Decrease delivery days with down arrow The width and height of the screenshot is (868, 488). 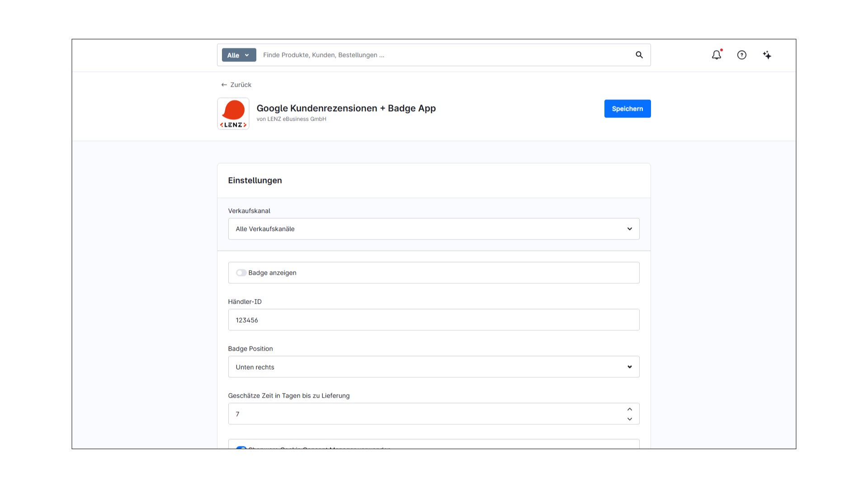630,419
